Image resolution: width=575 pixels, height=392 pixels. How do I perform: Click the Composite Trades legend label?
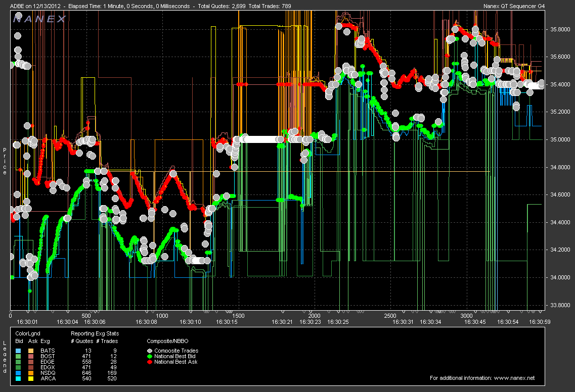pos(176,351)
